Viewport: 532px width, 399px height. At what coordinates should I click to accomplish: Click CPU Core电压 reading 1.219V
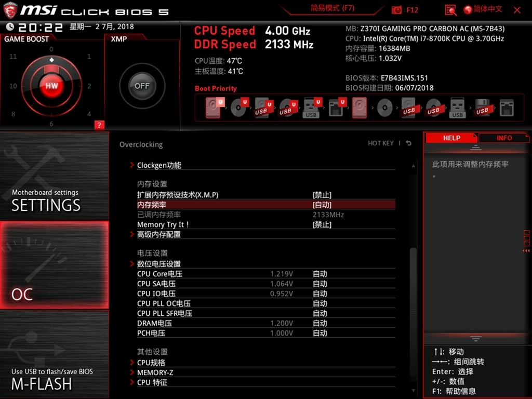tap(281, 274)
